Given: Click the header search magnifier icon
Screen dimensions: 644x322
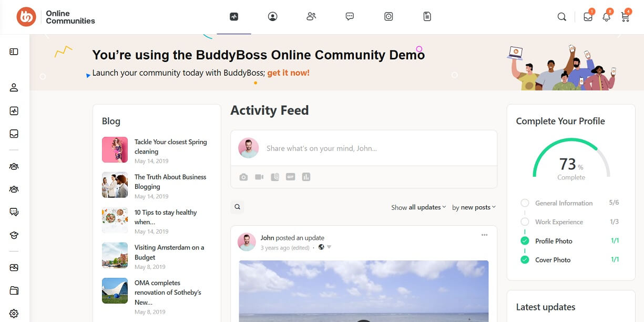Looking at the screenshot, I should (562, 17).
